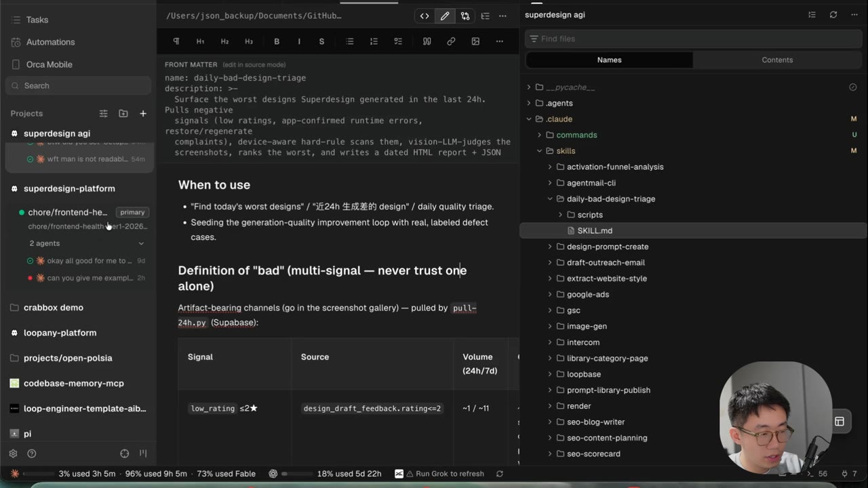Apply Heading 2 formatting
868x488 pixels.
[x=224, y=41]
